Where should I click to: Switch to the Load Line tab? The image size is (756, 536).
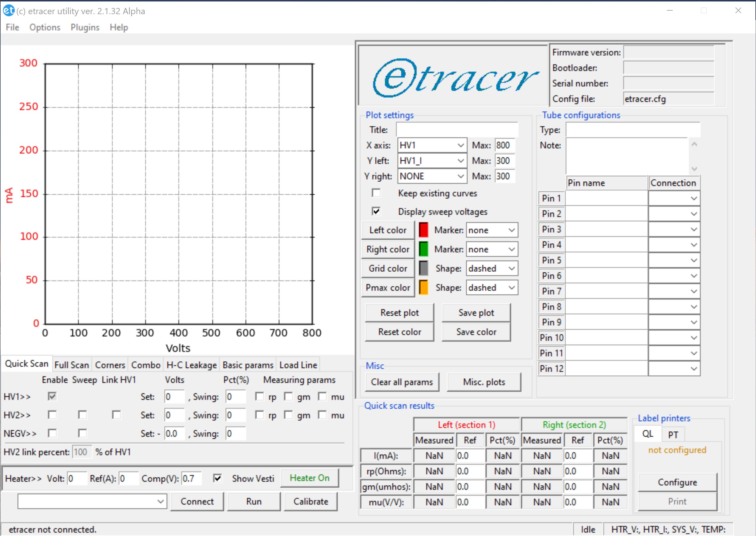tap(297, 364)
